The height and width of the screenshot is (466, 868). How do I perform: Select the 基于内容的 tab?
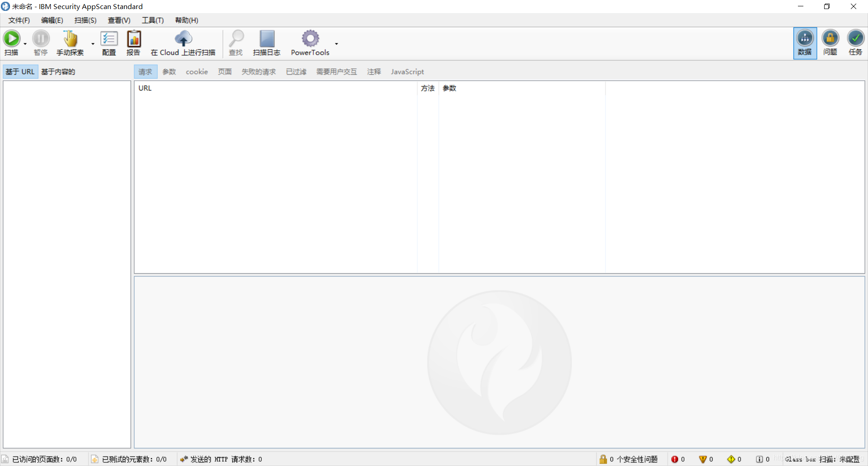click(x=58, y=71)
